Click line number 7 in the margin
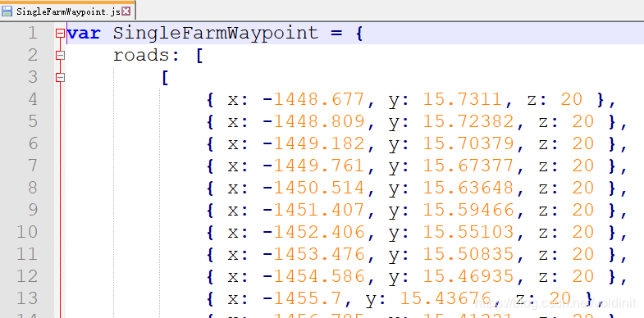Image resolution: width=644 pixels, height=318 pixels. (x=33, y=166)
